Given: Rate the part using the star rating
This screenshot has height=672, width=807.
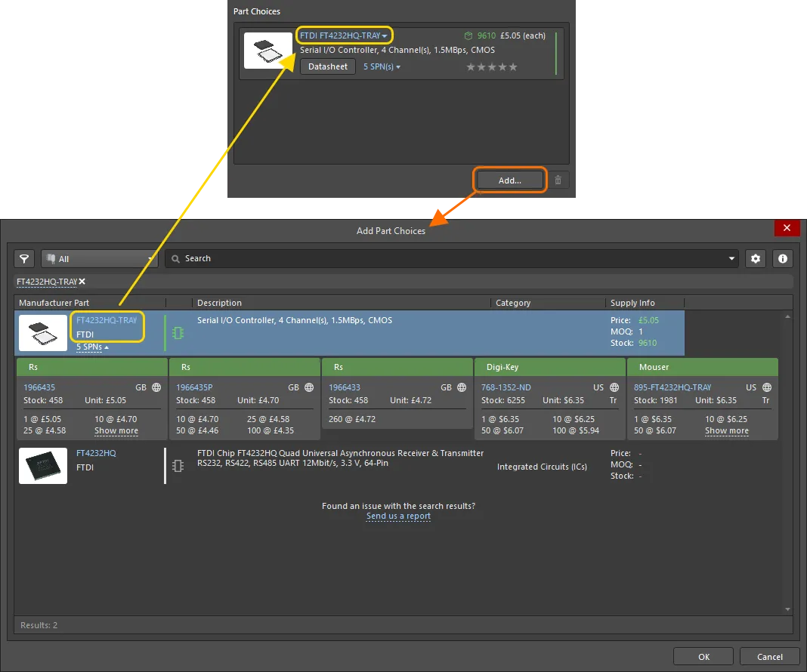Looking at the screenshot, I should point(492,66).
